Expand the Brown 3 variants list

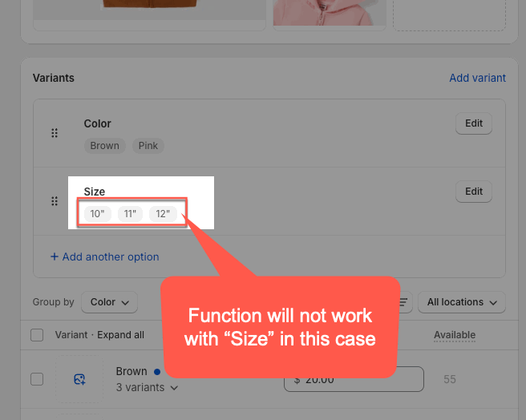(x=147, y=387)
